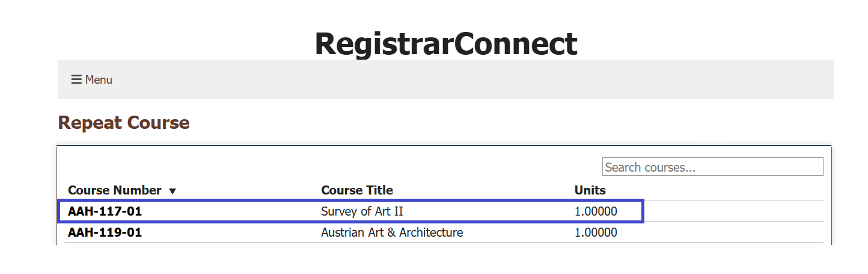
Task: Select course number AAH-117-01
Action: (x=105, y=211)
